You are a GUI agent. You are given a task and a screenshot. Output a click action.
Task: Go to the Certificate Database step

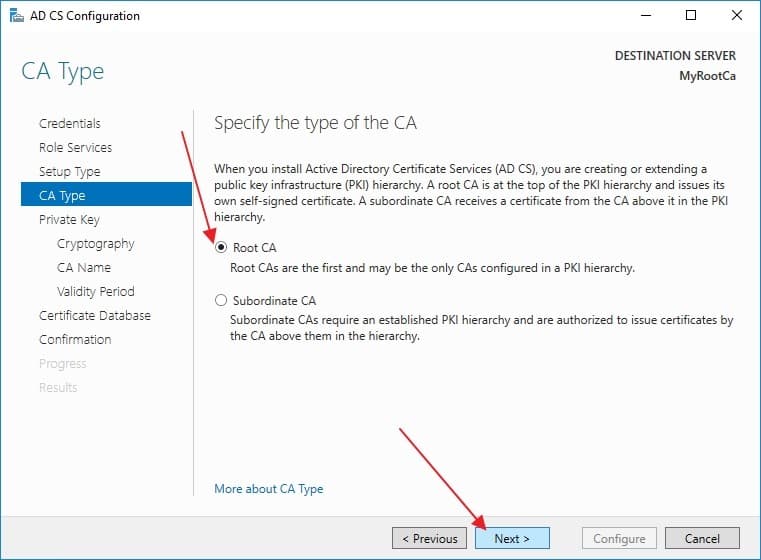(x=95, y=315)
